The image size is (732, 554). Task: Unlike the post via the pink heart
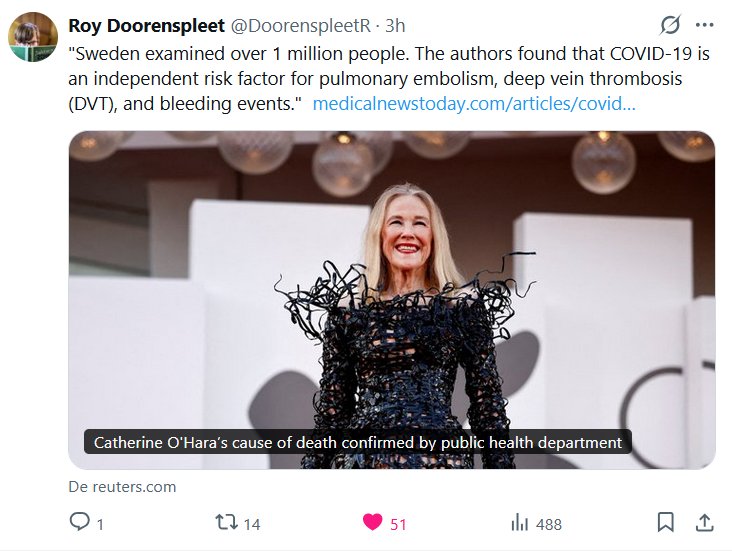coord(372,522)
